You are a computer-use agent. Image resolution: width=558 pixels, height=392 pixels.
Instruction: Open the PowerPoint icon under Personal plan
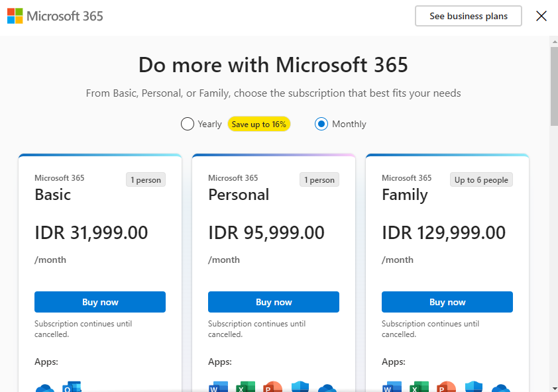coord(272,388)
